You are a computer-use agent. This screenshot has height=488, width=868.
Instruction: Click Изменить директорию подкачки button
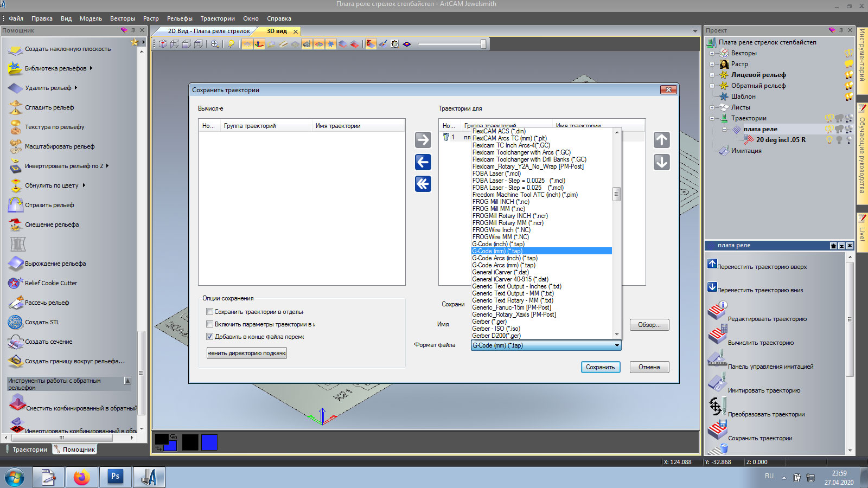tap(247, 353)
